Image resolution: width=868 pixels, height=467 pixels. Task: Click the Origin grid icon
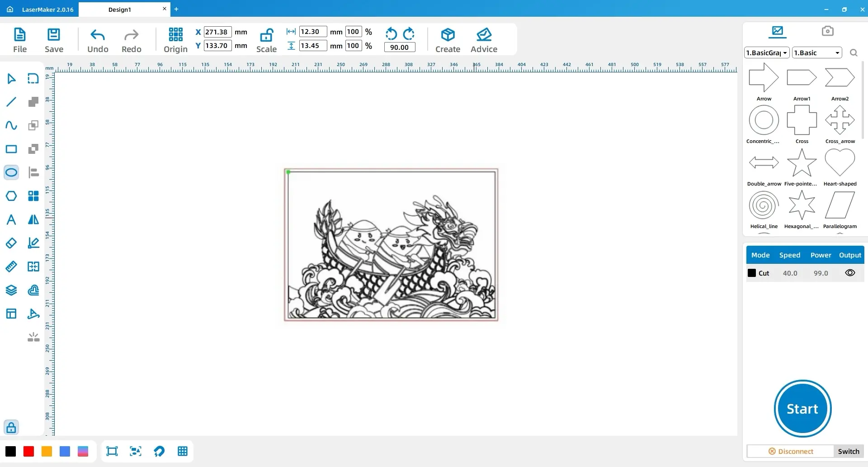[x=175, y=34]
